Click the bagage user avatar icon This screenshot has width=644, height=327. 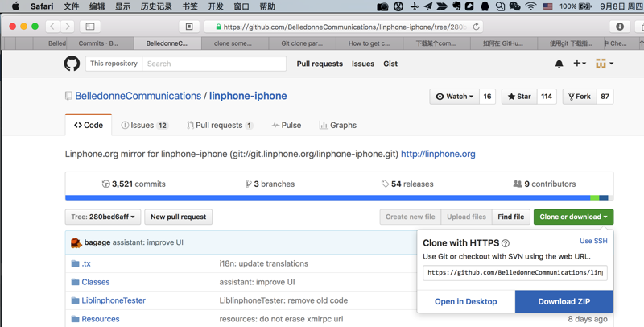(76, 242)
